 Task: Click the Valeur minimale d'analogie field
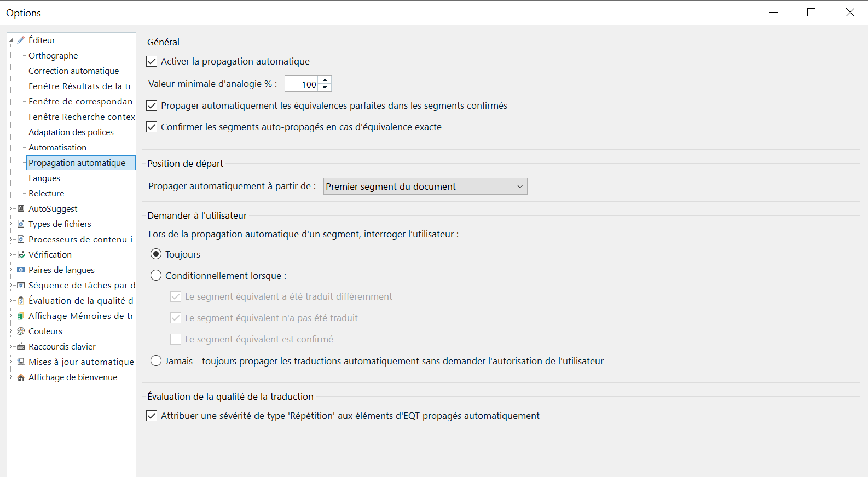pyautogui.click(x=302, y=84)
